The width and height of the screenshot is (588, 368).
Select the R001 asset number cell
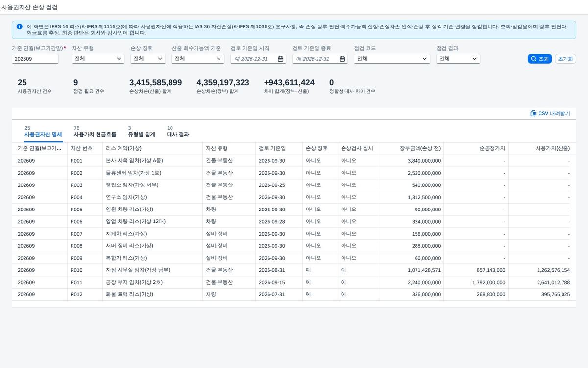(x=85, y=161)
